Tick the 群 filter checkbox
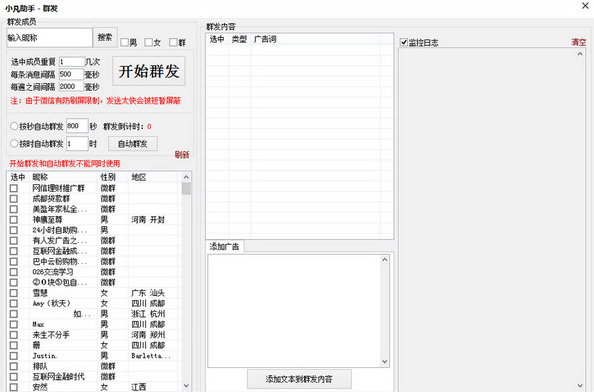The height and width of the screenshot is (392, 594). pos(173,42)
